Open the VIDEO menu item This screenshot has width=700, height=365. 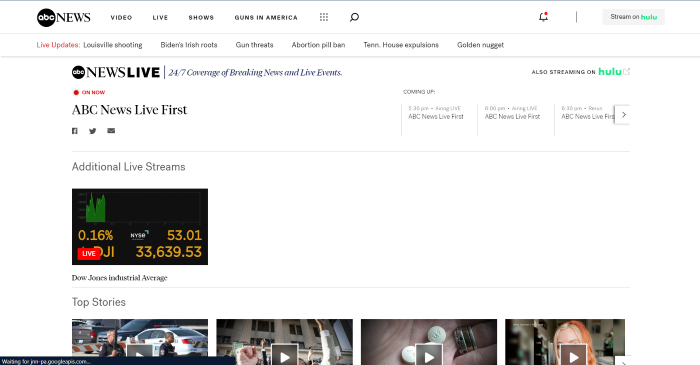tap(121, 17)
